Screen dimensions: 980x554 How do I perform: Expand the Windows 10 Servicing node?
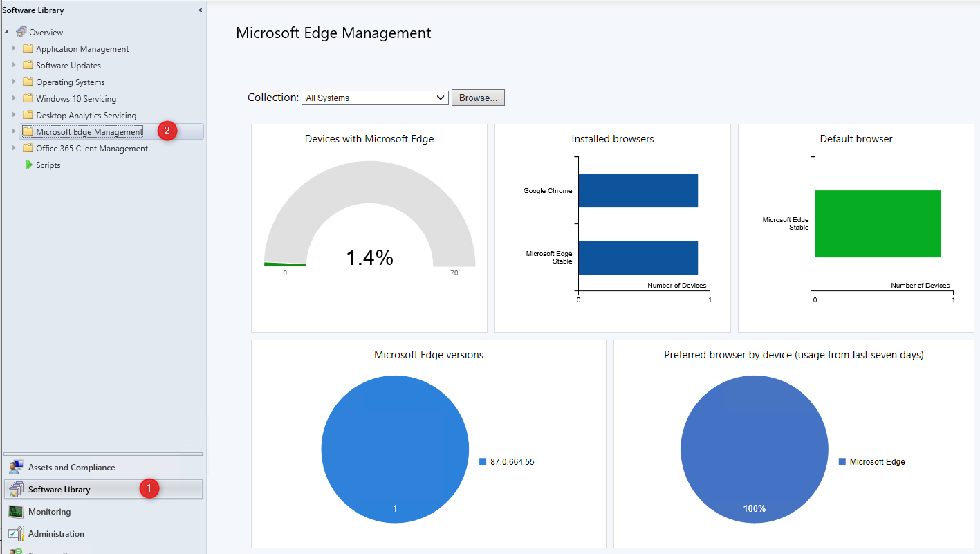(13, 98)
